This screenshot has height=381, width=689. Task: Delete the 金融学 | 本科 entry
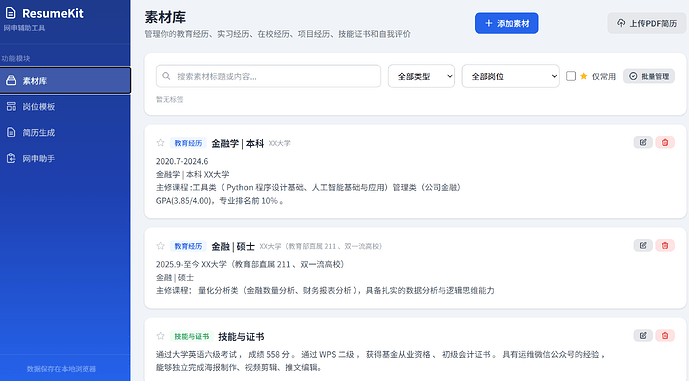click(665, 142)
